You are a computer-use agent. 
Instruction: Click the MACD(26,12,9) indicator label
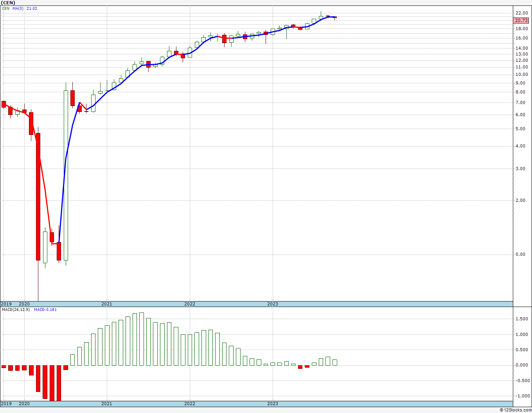16,310
